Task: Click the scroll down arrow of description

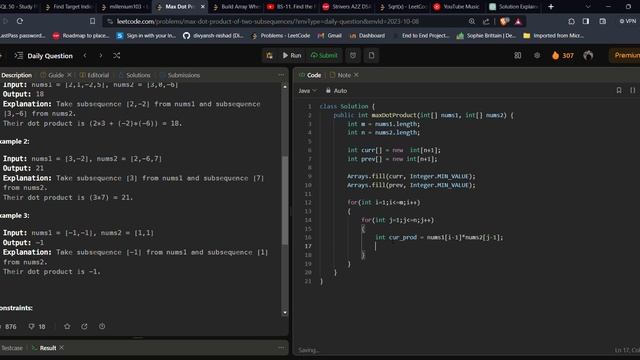Action: [285, 313]
